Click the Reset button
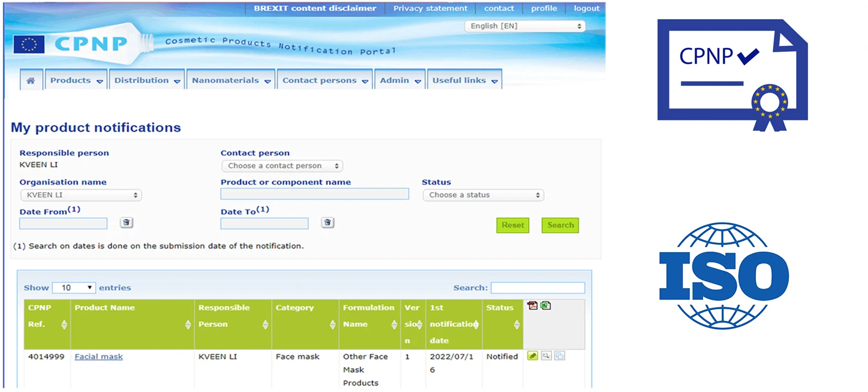This screenshot has width=868, height=392. [x=513, y=225]
